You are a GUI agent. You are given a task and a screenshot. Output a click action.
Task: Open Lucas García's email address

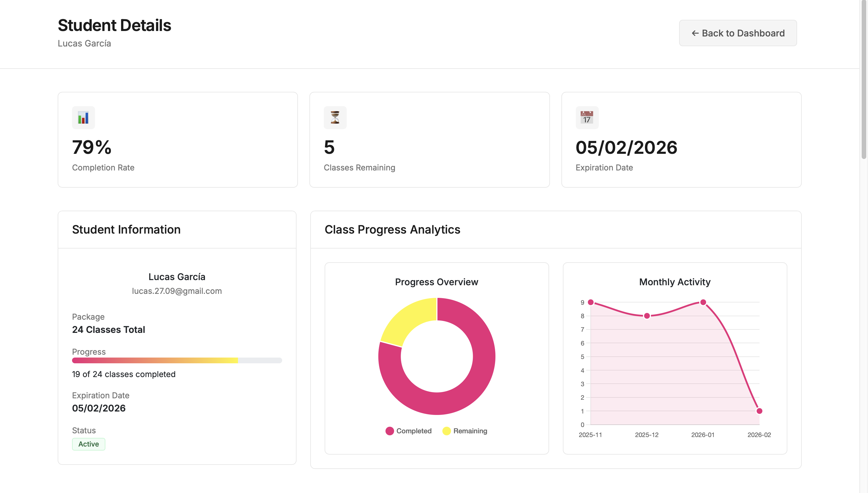[x=177, y=291]
